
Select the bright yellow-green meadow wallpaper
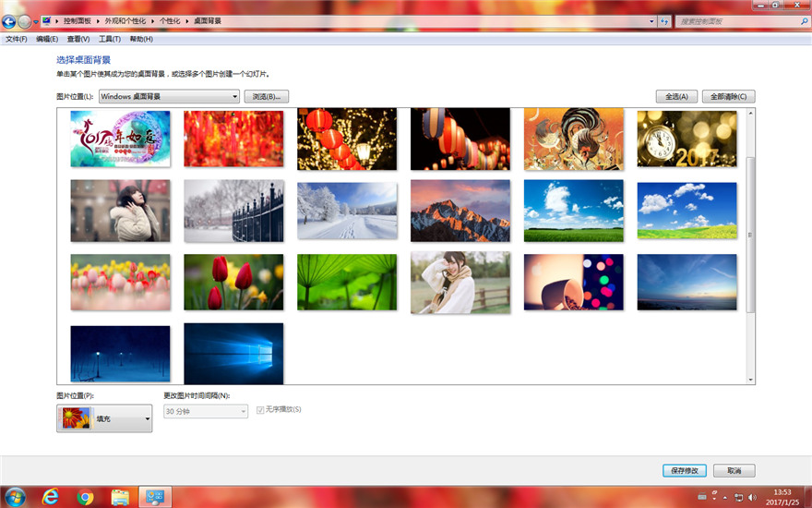687,211
